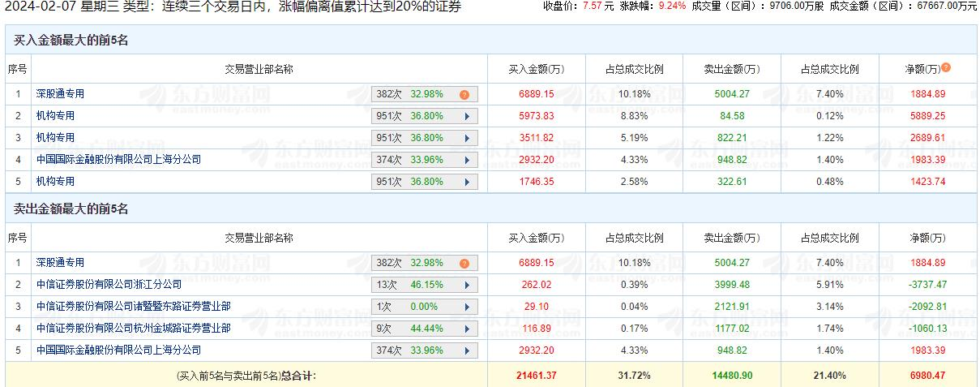The image size is (980, 387).
Task: Click the 1次 0.00% stats box
Action: click(x=425, y=307)
